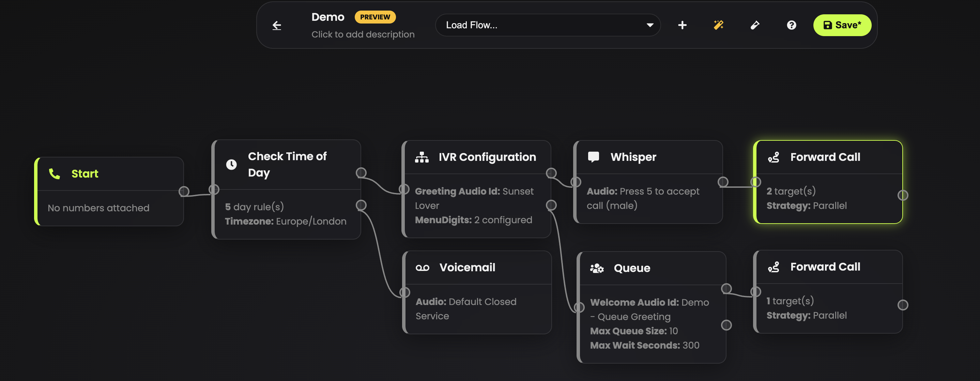Click the magic wand auto-layout icon
The width and height of the screenshot is (980, 381).
[x=718, y=25]
